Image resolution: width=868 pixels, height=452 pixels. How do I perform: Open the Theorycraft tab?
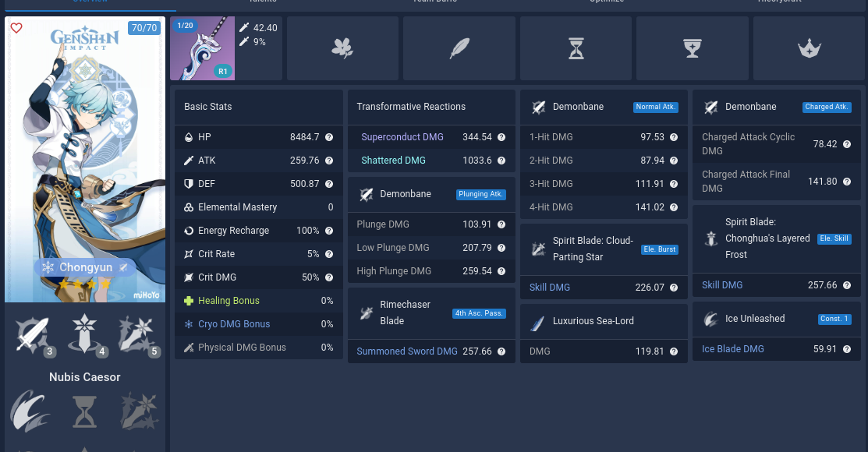[779, 3]
